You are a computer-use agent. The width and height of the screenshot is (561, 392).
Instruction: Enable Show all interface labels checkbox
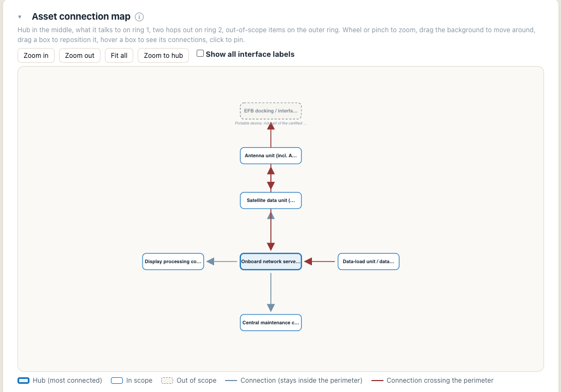(x=200, y=54)
